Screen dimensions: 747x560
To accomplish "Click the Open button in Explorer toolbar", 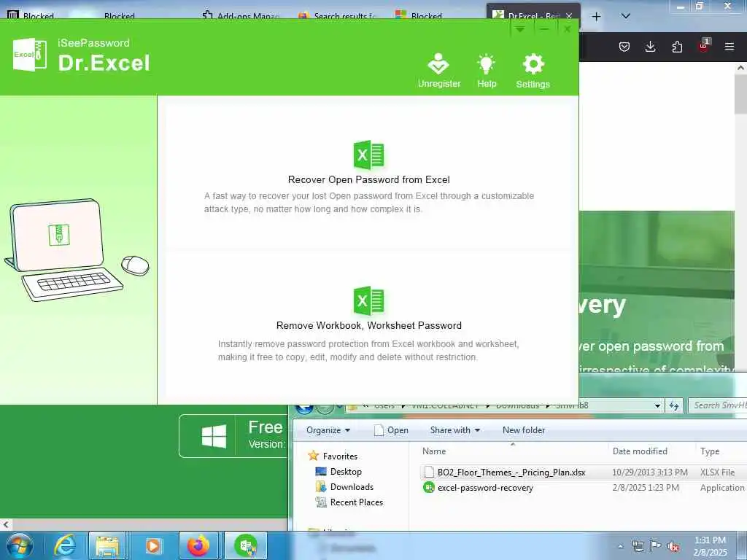I will coord(392,430).
